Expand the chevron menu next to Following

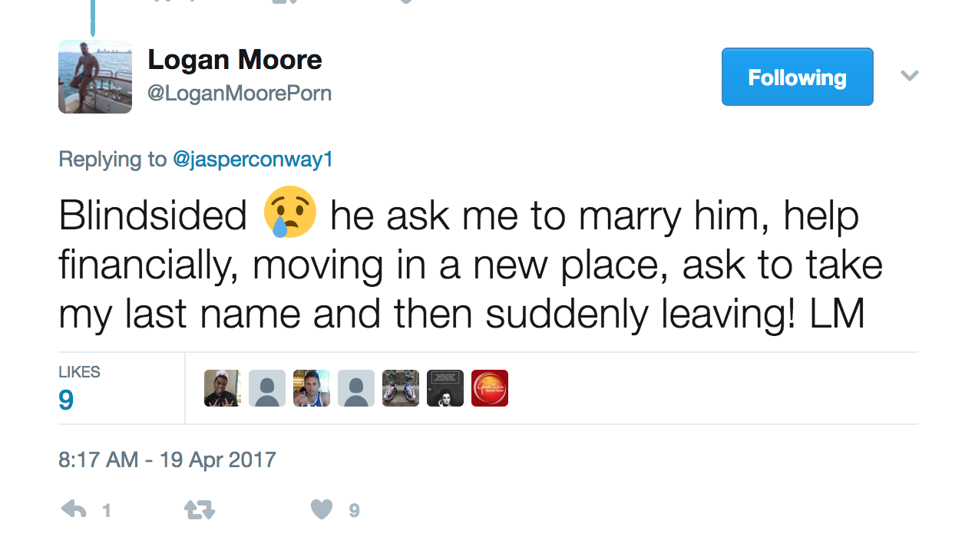point(910,76)
